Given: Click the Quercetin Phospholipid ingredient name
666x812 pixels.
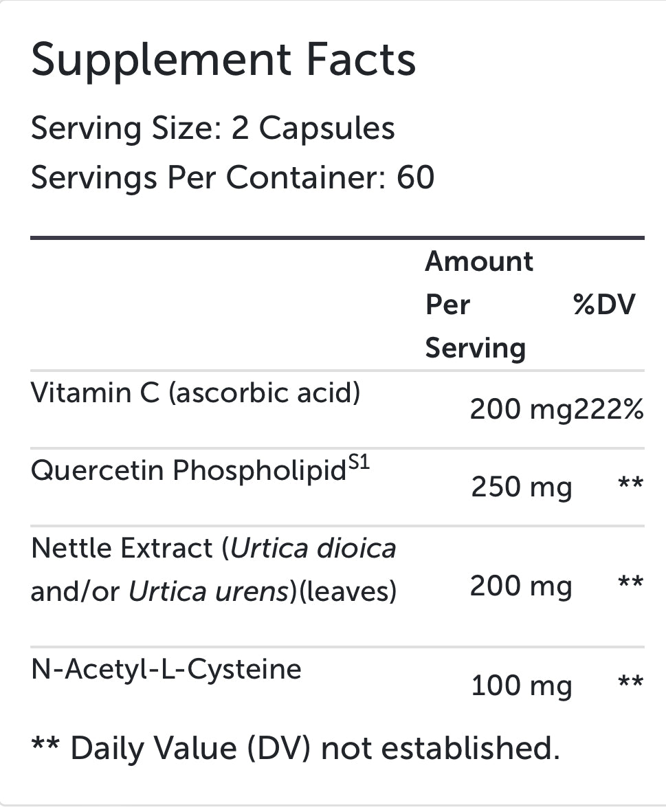Looking at the screenshot, I should pos(188,471).
